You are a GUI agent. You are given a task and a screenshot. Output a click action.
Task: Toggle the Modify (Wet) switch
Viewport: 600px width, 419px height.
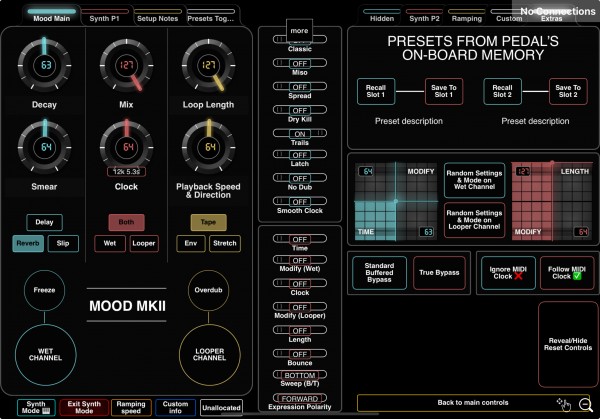click(300, 260)
